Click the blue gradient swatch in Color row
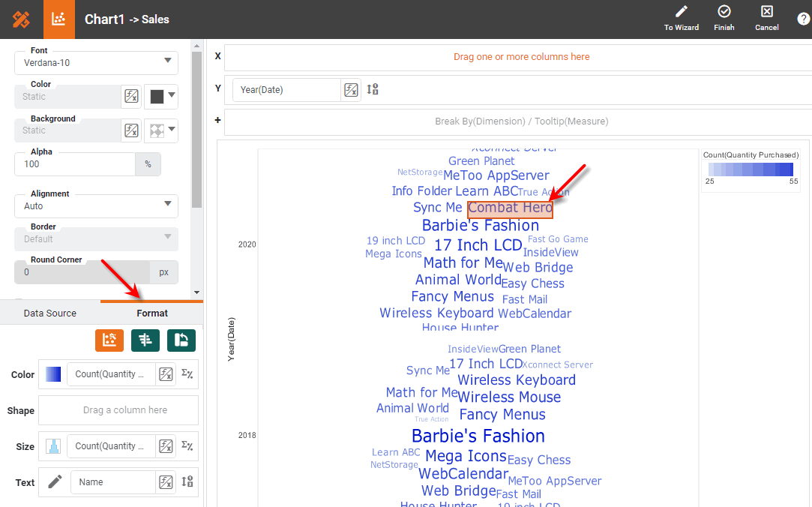 pyautogui.click(x=52, y=374)
